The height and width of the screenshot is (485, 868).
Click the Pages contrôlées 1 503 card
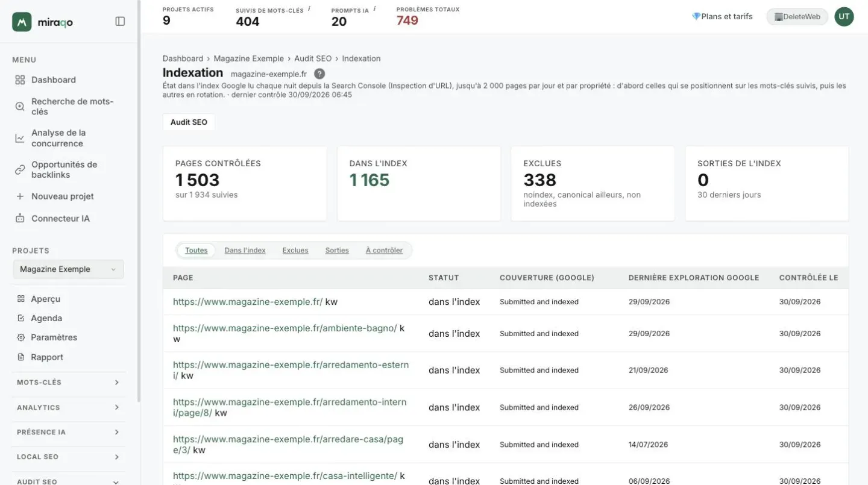tap(245, 184)
